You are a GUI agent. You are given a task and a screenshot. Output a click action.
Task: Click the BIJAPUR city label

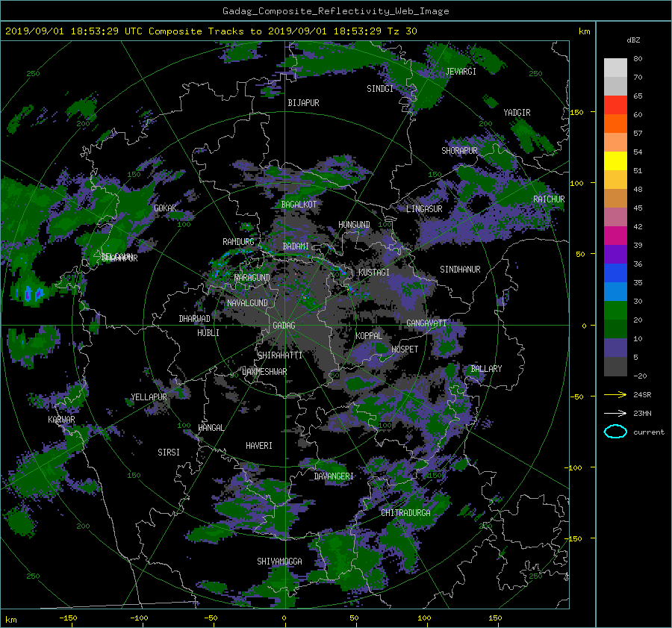[303, 103]
